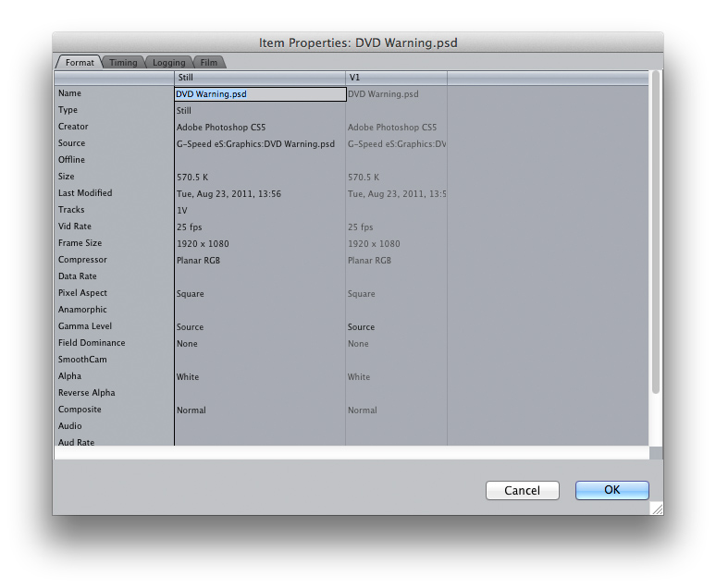
Task: Click the Offline row label
Action: pyautogui.click(x=71, y=160)
